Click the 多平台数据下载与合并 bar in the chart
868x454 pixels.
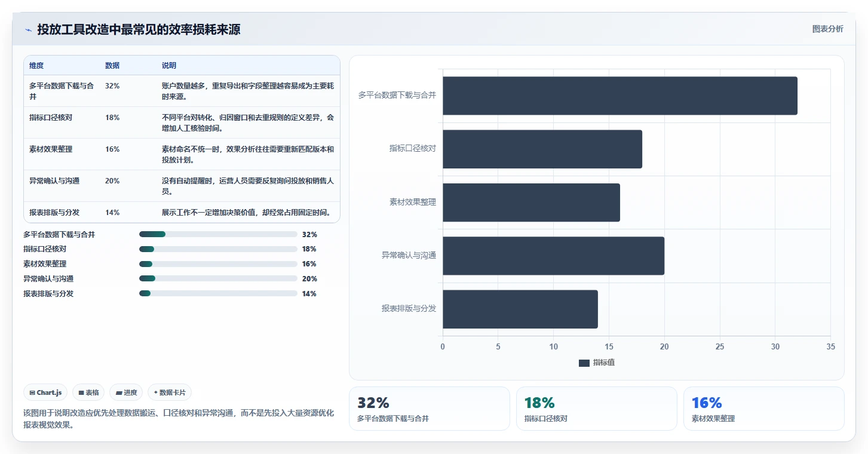pos(620,96)
